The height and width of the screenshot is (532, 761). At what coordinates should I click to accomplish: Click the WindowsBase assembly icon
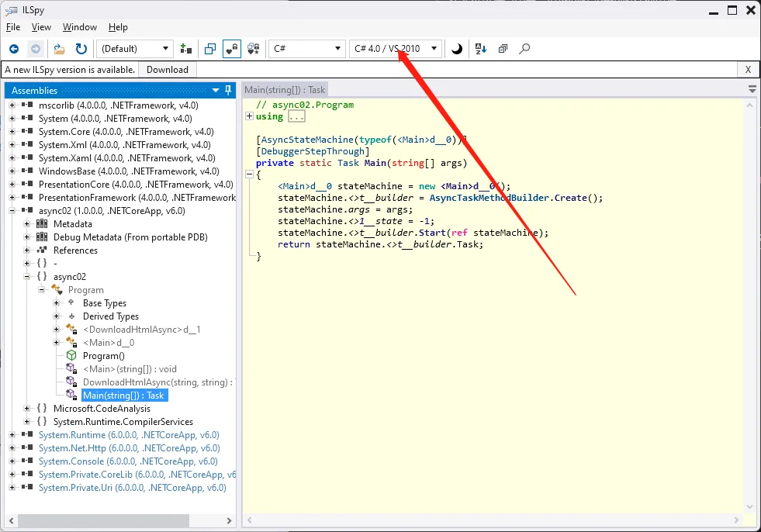(x=27, y=171)
